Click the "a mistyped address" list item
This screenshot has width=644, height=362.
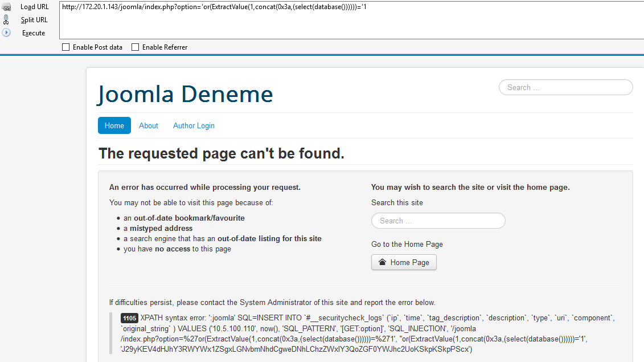(158, 228)
